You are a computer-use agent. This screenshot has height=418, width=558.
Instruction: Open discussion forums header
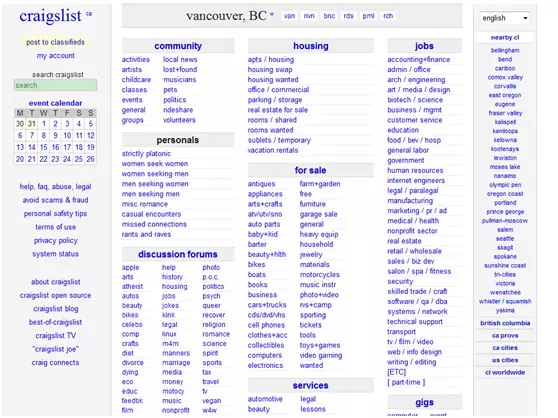178,254
